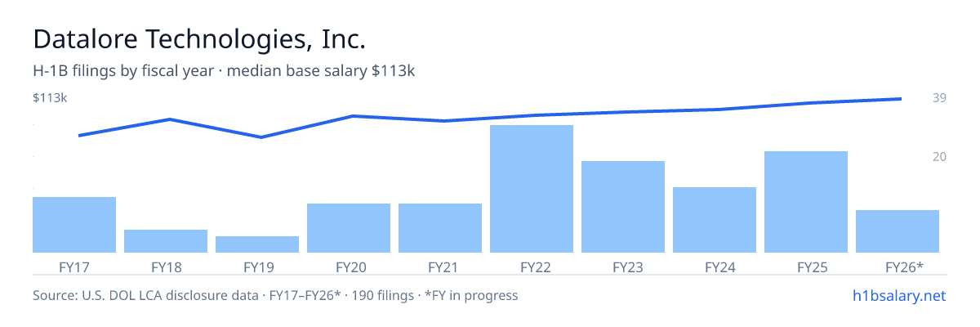Viewport: 980px width, 327px height.
Task: Click the DOL LCA source footnote
Action: pyautogui.click(x=275, y=295)
